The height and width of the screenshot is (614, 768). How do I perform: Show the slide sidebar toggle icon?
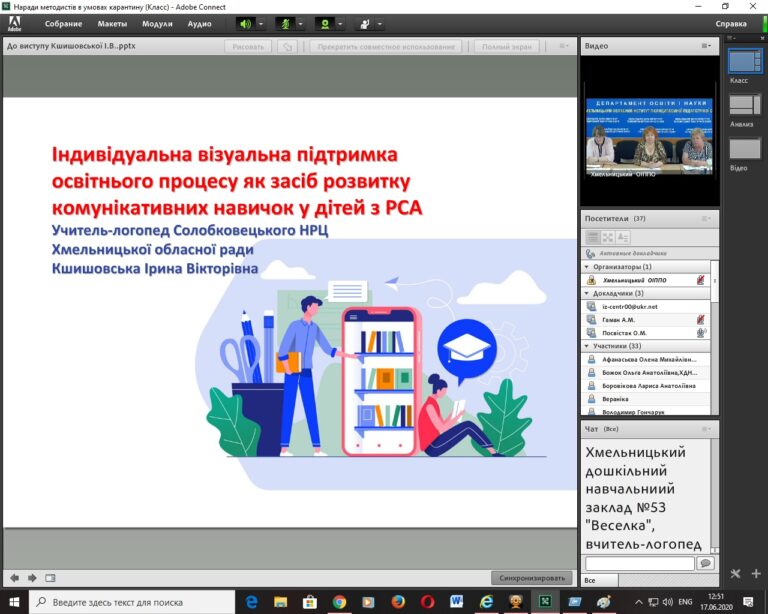coord(50,578)
